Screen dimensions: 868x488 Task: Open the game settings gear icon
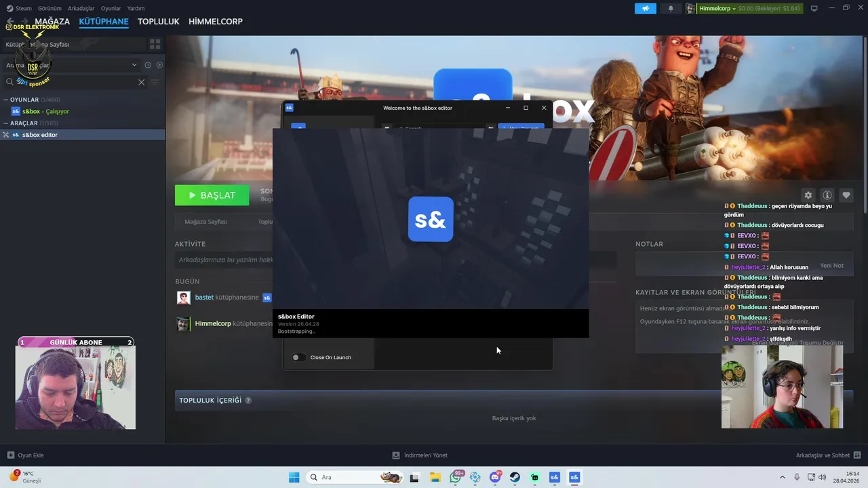click(x=808, y=195)
